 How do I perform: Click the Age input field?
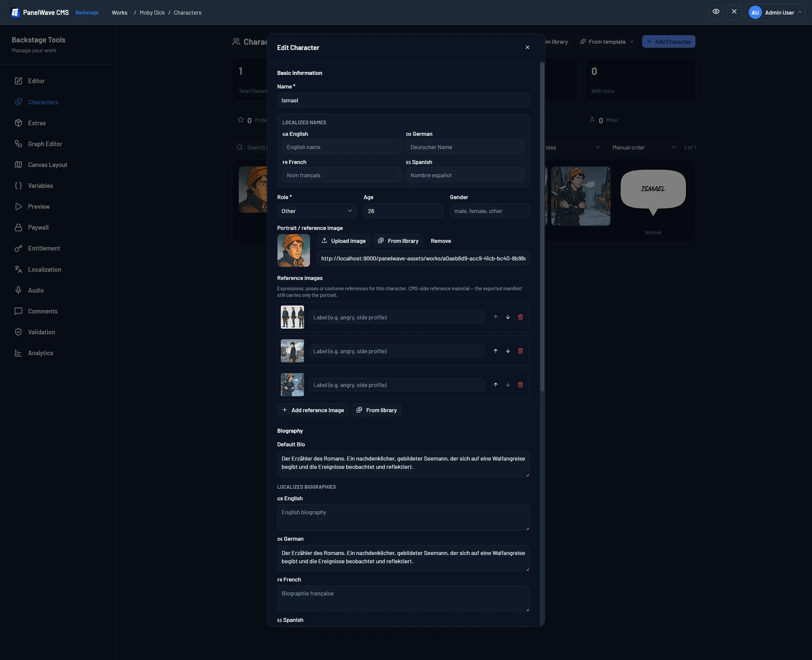coord(403,211)
